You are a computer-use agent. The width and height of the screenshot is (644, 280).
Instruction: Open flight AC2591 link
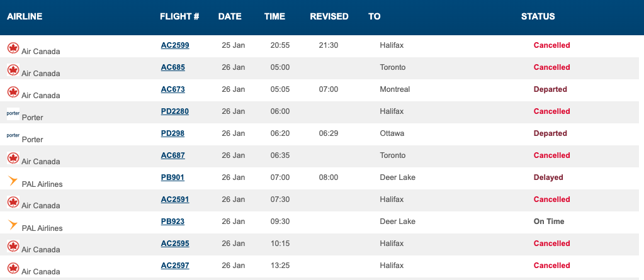pos(175,199)
